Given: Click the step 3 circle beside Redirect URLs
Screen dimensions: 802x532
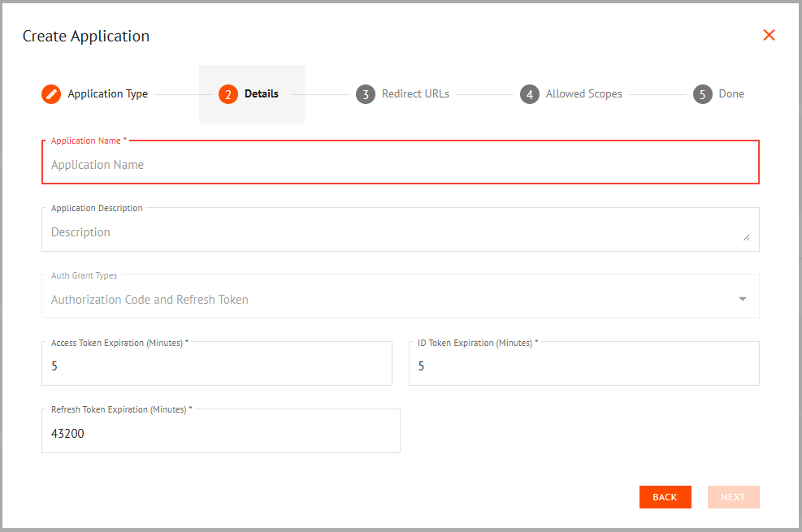Looking at the screenshot, I should (x=366, y=93).
